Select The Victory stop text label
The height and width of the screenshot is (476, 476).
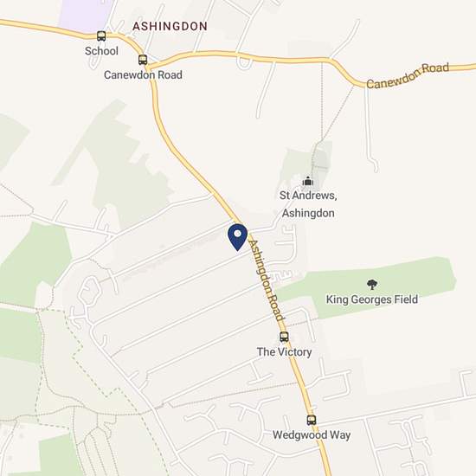pos(284,352)
